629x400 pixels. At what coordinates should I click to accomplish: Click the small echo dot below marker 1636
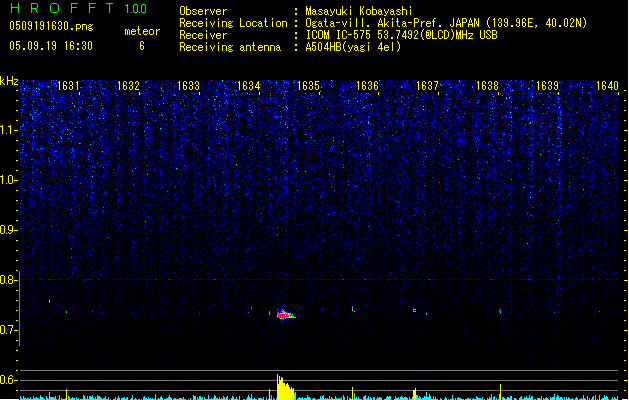pyautogui.click(x=353, y=309)
